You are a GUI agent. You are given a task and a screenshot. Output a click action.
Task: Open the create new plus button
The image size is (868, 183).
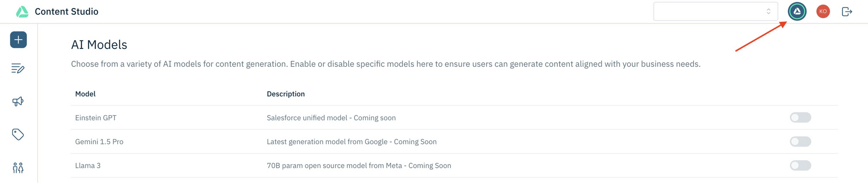[x=18, y=40]
